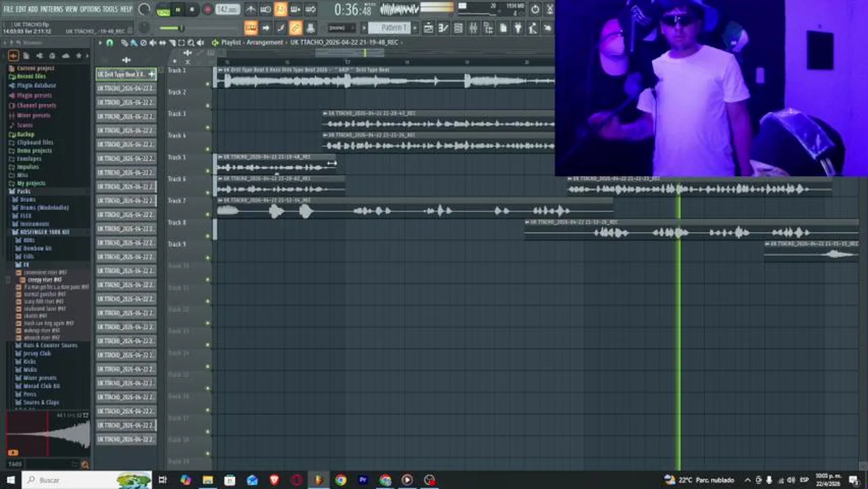Image resolution: width=868 pixels, height=489 pixels.
Task: Select the creepy riser sample
Action: (x=44, y=280)
